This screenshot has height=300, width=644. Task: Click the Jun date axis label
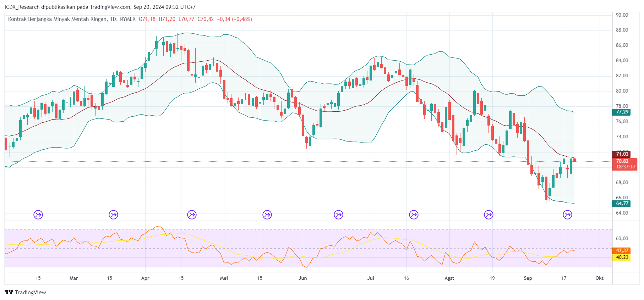coord(302,278)
